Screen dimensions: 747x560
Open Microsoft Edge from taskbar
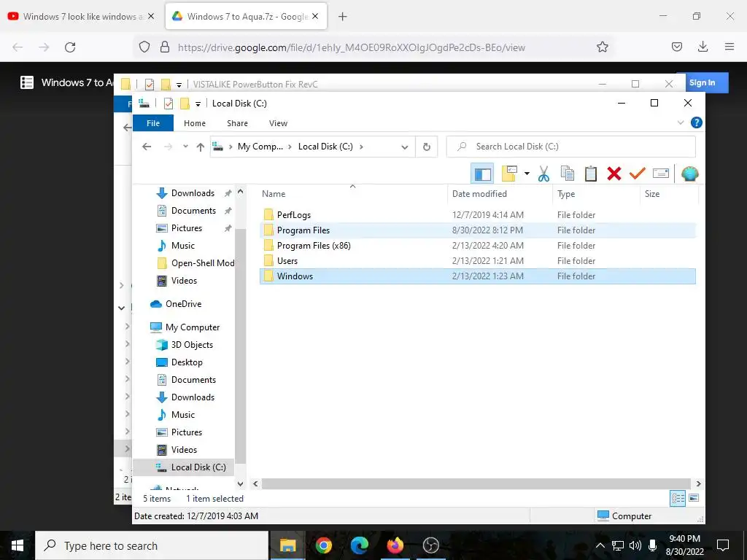tap(359, 545)
